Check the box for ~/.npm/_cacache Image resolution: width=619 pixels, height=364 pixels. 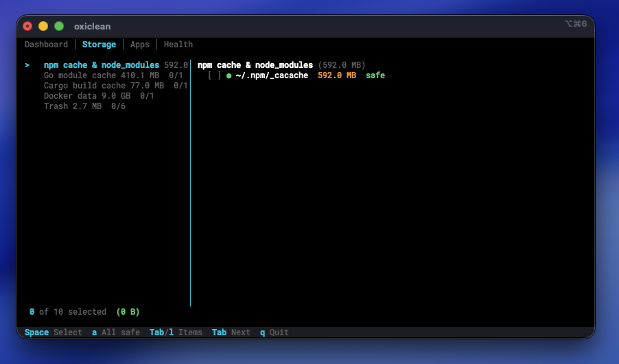pos(214,75)
